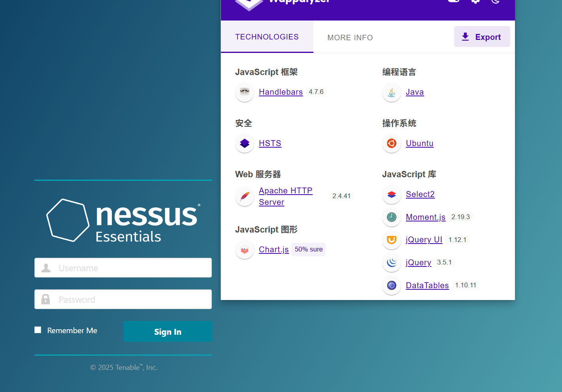
Task: Click the DataTables version 1.10.11
Action: (x=466, y=285)
